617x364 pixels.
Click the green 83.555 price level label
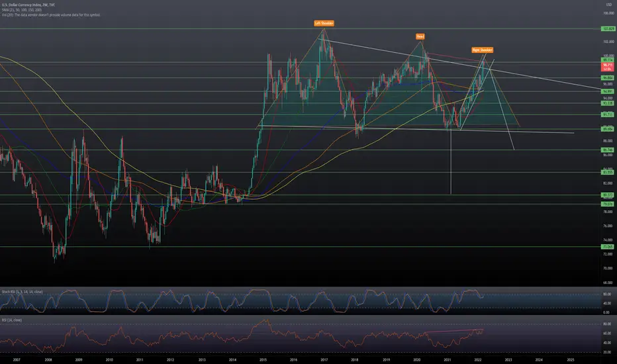[608, 172]
